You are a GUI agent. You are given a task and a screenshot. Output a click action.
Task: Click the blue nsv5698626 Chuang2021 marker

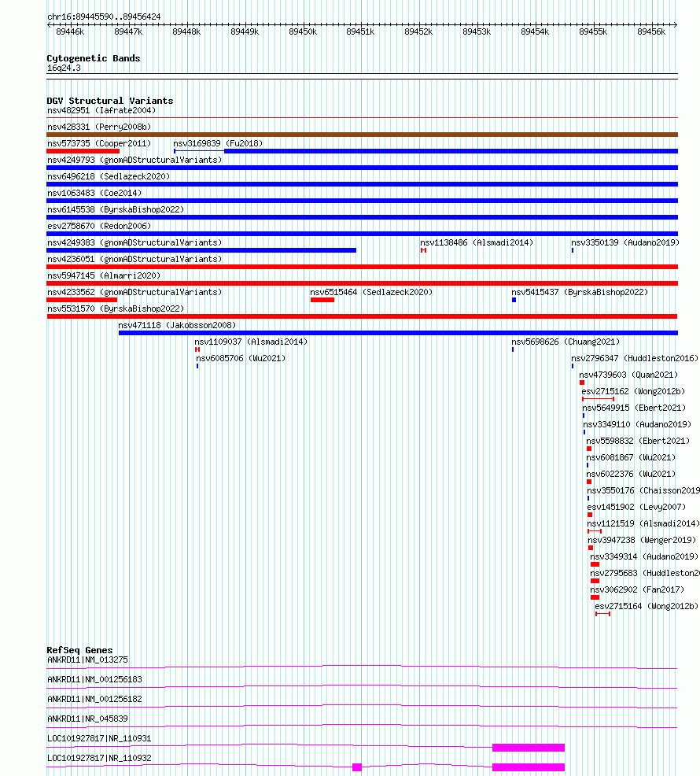coord(513,349)
